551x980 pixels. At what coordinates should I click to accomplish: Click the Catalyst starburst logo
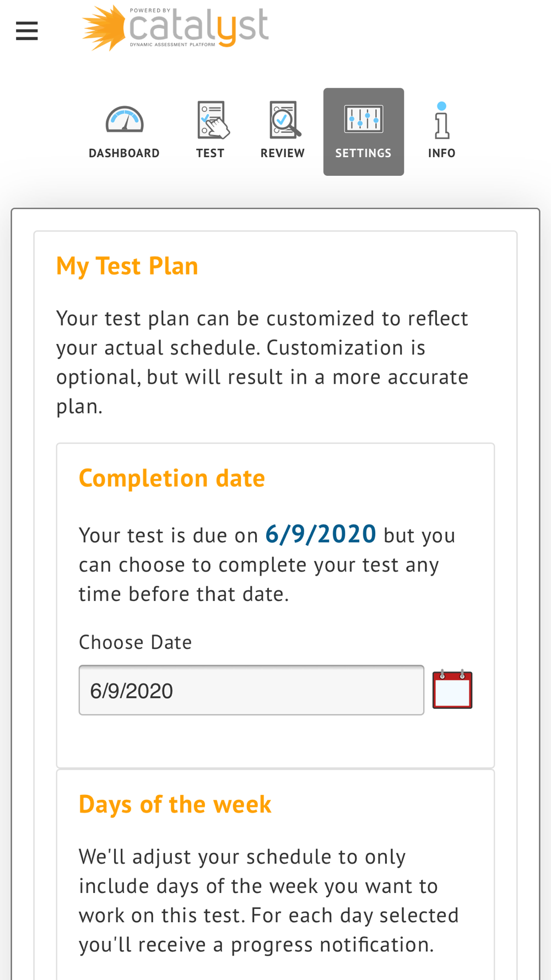(x=104, y=28)
